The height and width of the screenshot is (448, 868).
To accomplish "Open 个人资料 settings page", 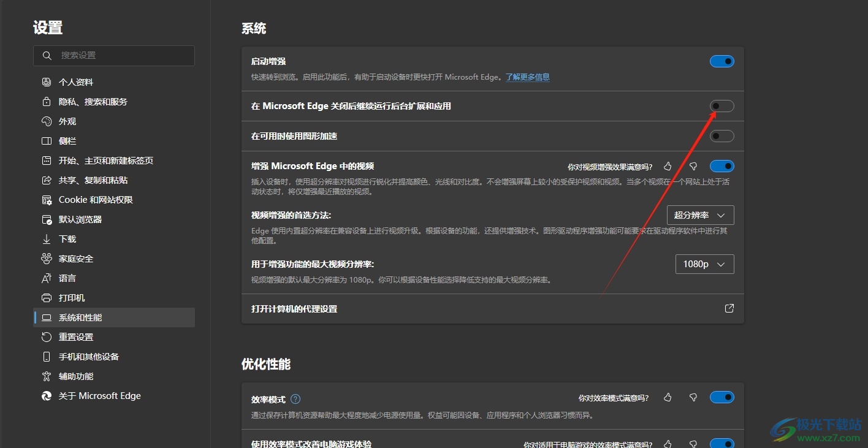I will point(114,82).
